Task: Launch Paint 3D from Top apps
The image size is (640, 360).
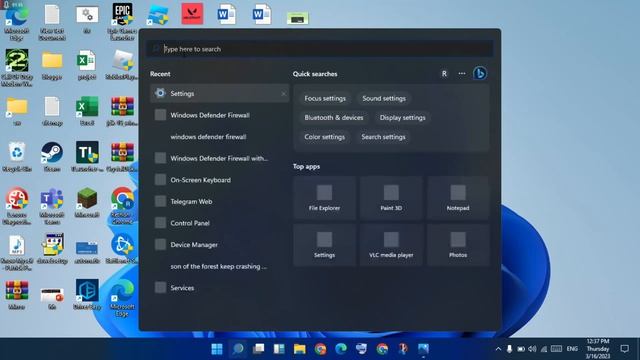Action: [x=391, y=198]
